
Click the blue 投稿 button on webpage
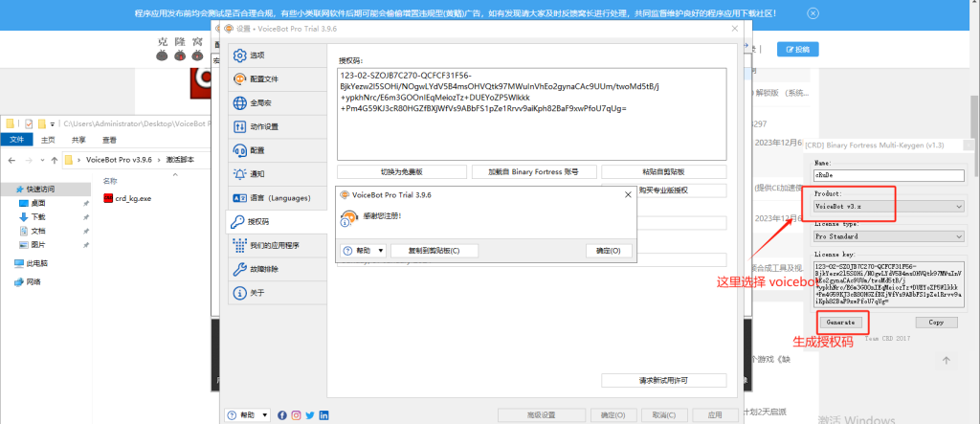coord(797,50)
